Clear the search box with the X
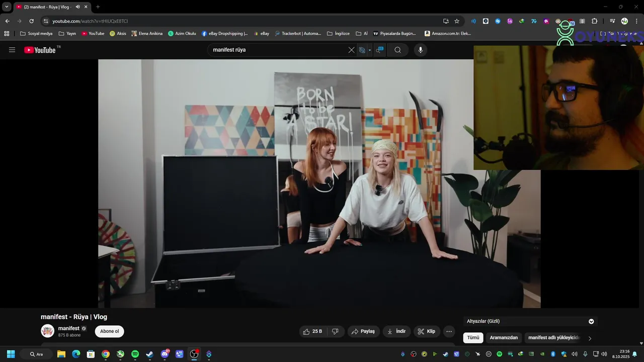Viewport: 644px width, 362px height. click(351, 50)
